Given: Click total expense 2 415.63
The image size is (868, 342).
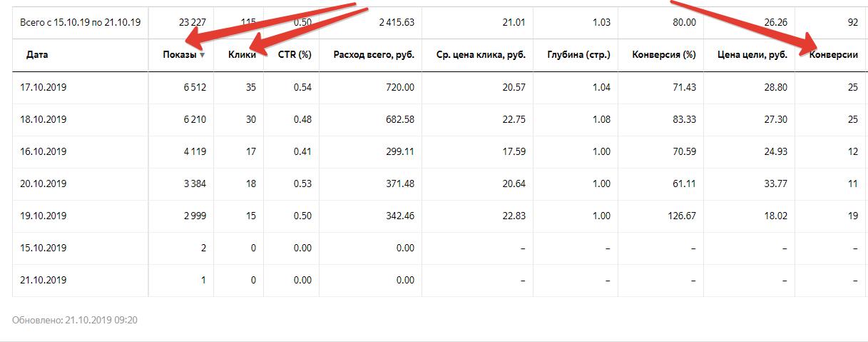Looking at the screenshot, I should click(x=397, y=22).
